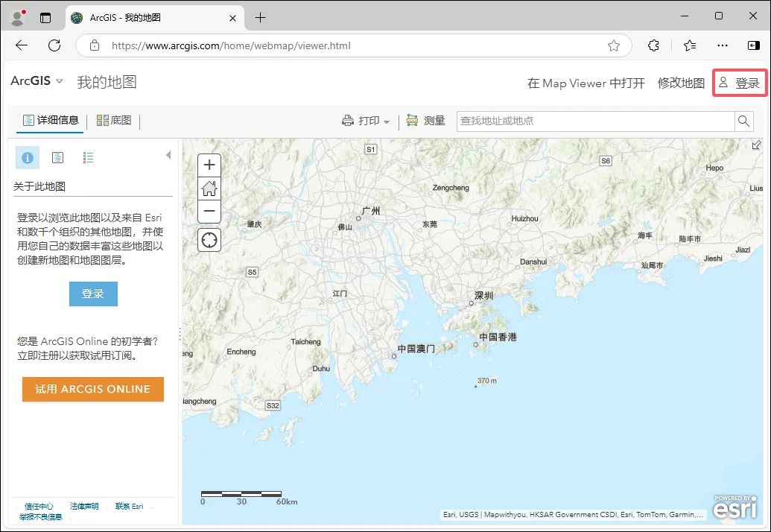771x532 pixels.
Task: Click the site info lock icon
Action: point(95,45)
